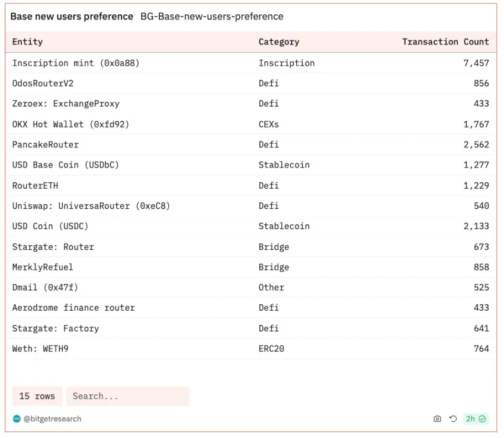Click the 15 rows count label
504x438 pixels.
37,396
